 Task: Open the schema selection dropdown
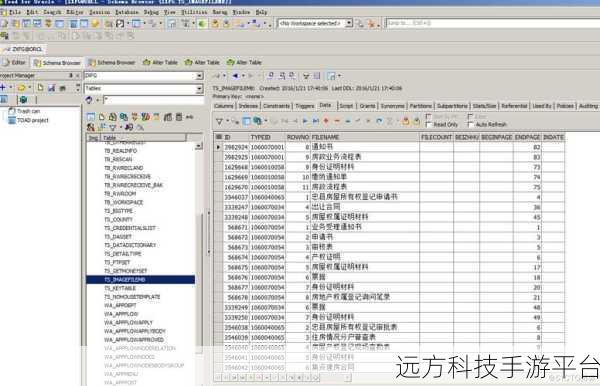pos(199,76)
